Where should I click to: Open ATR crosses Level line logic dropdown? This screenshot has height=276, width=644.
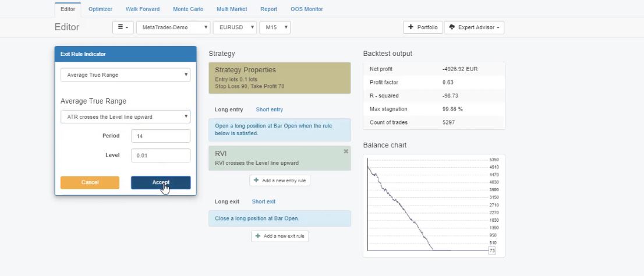[125, 117]
